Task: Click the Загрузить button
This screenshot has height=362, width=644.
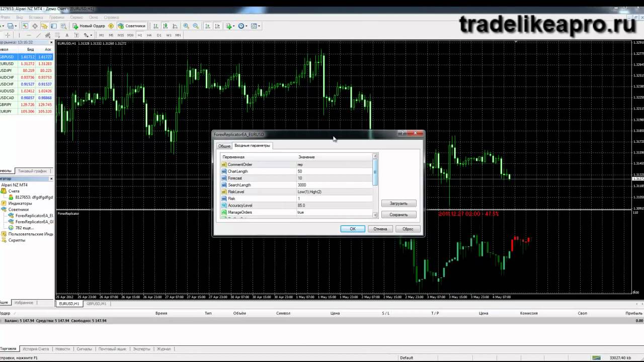Action: [x=398, y=204]
